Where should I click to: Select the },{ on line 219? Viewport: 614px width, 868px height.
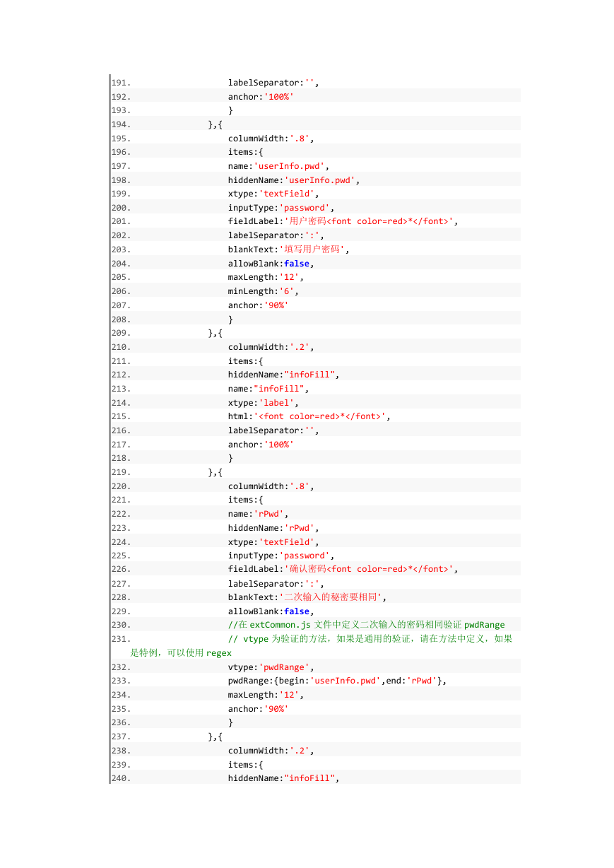coord(216,472)
